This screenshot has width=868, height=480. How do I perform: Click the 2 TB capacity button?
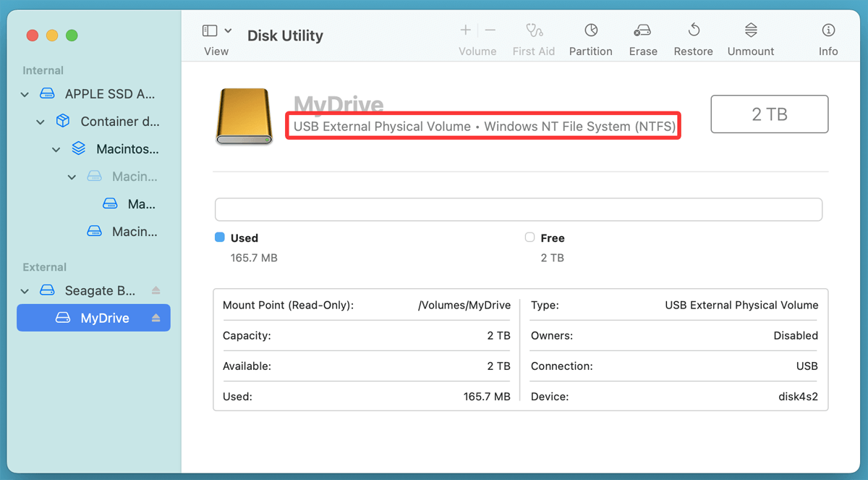point(769,114)
